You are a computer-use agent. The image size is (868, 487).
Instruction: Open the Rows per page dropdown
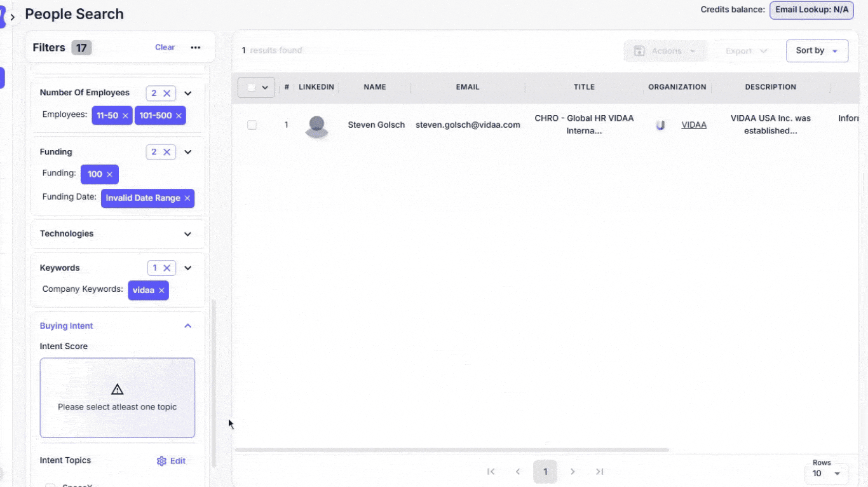[x=826, y=474]
